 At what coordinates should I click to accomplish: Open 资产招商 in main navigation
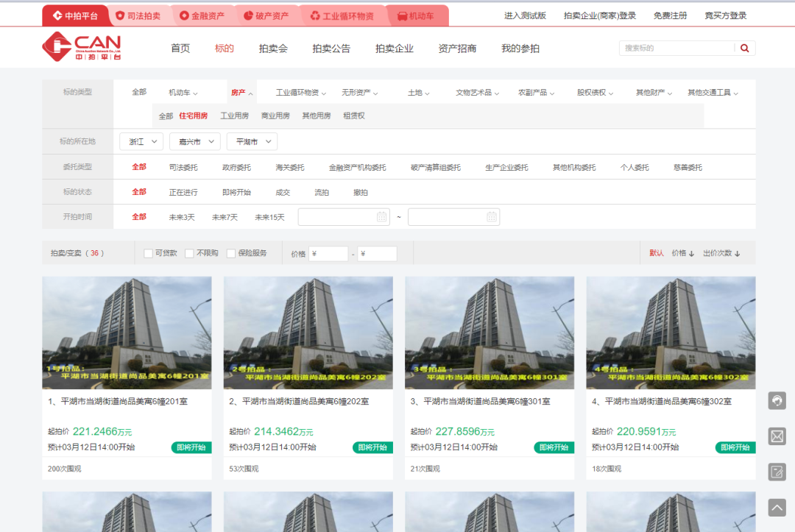click(x=457, y=49)
